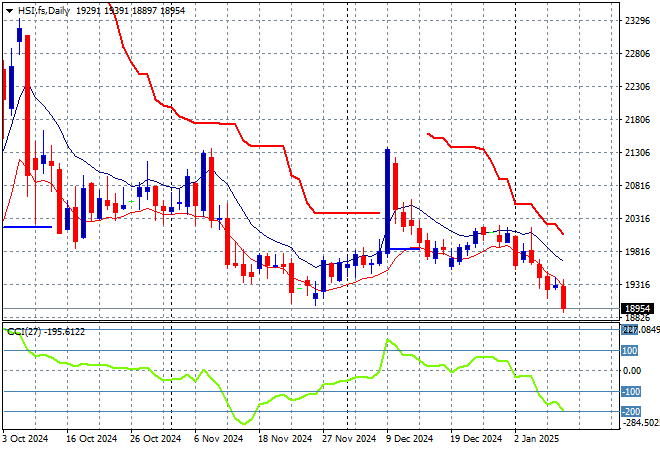Screen dimensions: 660x450
Task: Click the CCI 100 level label
Action: (630, 351)
